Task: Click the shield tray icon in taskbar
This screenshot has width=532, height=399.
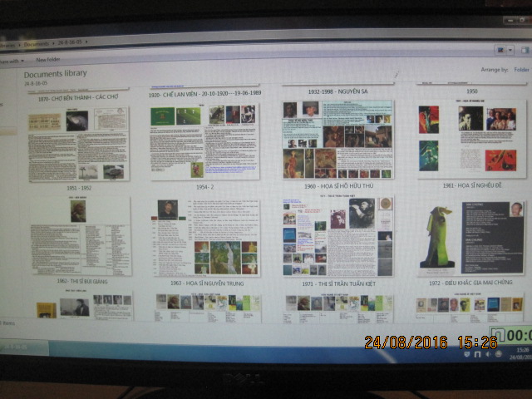Action: click(x=467, y=355)
